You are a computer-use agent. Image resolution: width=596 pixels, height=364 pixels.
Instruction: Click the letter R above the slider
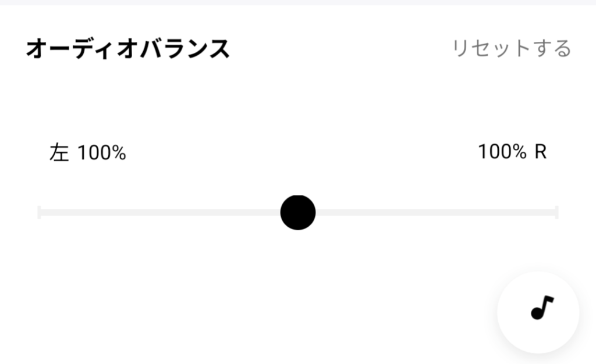coord(540,152)
